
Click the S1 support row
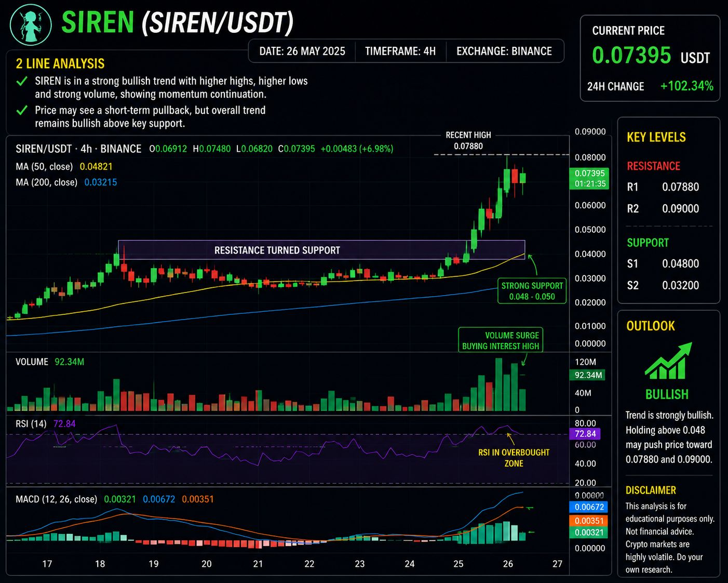(663, 263)
